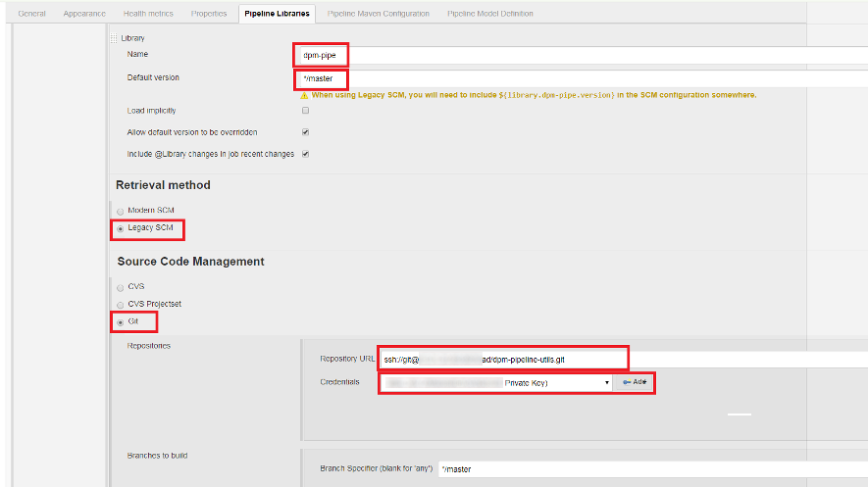This screenshot has width=868, height=487.
Task: Click the yellow warning icon under Default version
Action: pos(305,95)
